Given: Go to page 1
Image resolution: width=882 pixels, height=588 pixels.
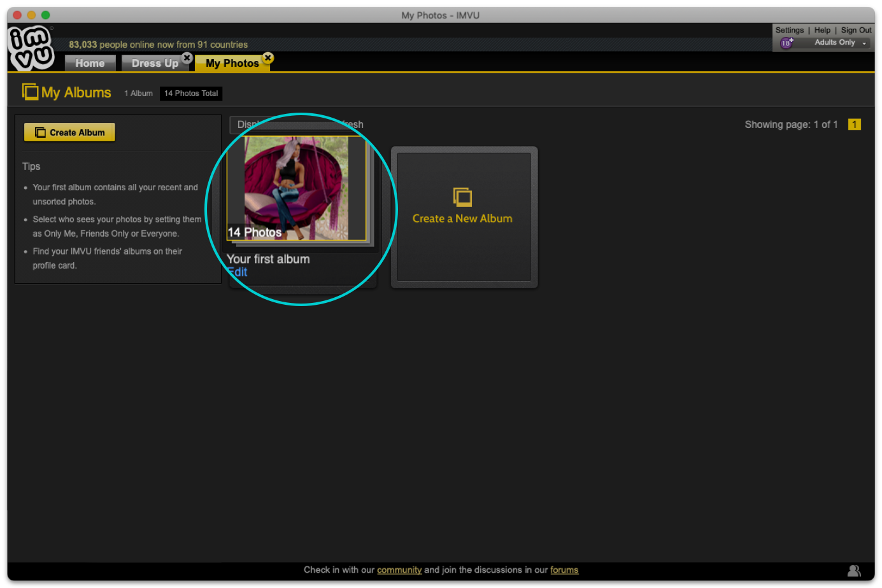Looking at the screenshot, I should click(x=855, y=125).
